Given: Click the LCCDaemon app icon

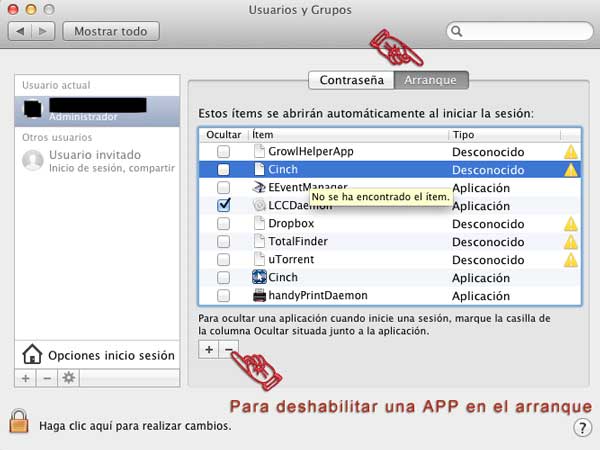Looking at the screenshot, I should click(x=259, y=205).
